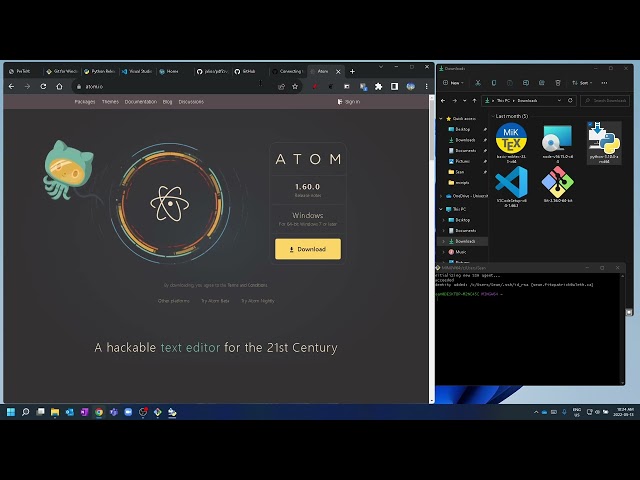Show hidden system tray icons

(x=536, y=412)
